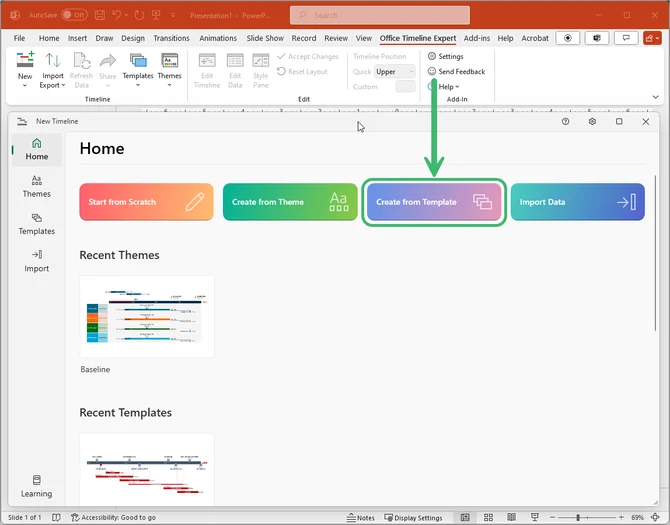This screenshot has height=525, width=670.
Task: Click the Themes ribbon icon
Action: click(170, 68)
